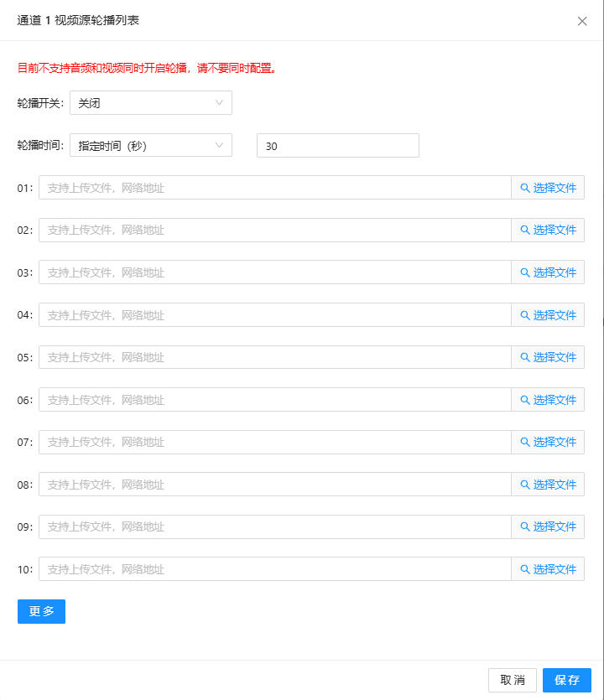The width and height of the screenshot is (604, 700).
Task: Click the search icon in row 01
Action: point(525,188)
